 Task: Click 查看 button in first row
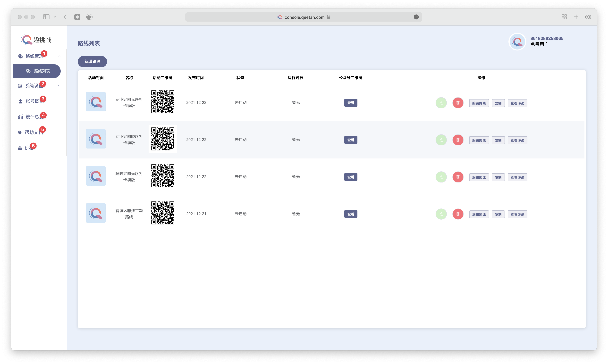point(351,103)
